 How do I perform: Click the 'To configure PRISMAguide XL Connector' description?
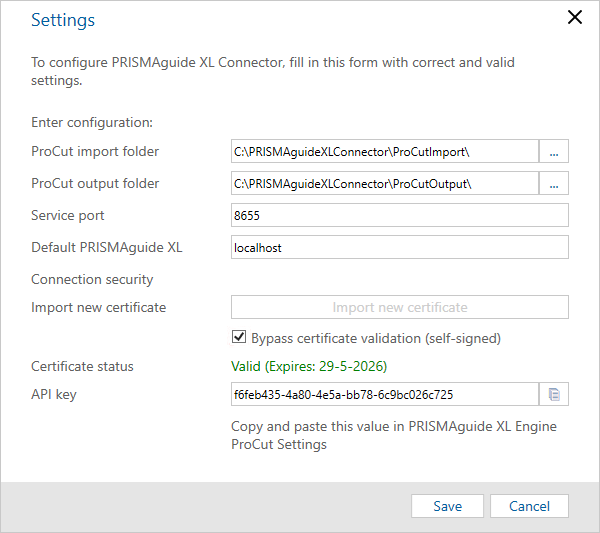[x=273, y=72]
